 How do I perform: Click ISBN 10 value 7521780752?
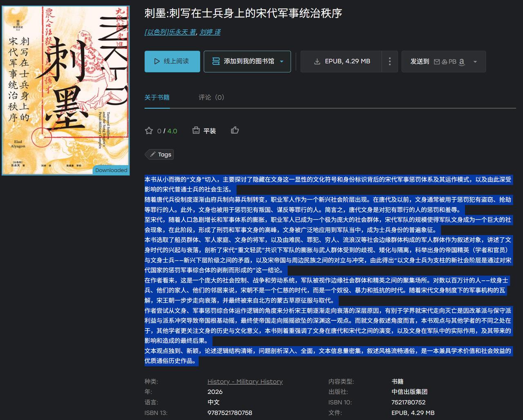409,402
